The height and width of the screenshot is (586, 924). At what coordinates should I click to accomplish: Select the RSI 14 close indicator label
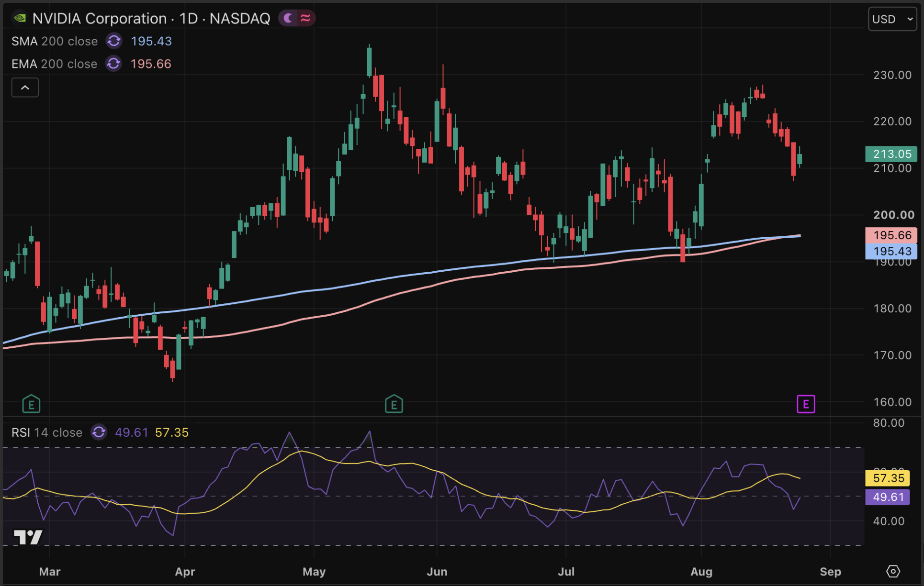click(47, 432)
